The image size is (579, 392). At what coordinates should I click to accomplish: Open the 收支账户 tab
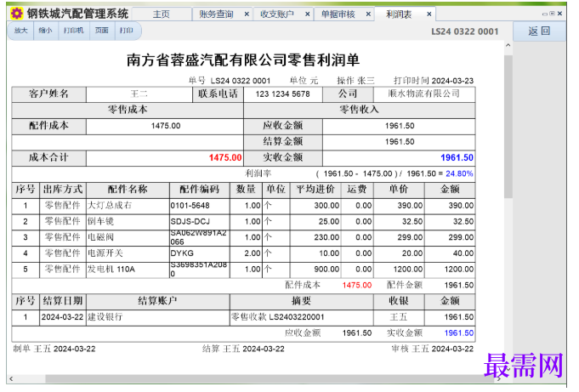tap(277, 14)
